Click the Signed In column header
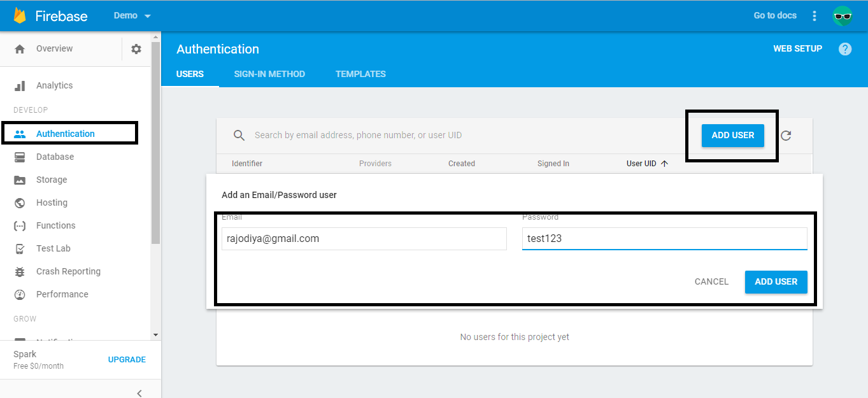This screenshot has height=398, width=868. tap(553, 164)
